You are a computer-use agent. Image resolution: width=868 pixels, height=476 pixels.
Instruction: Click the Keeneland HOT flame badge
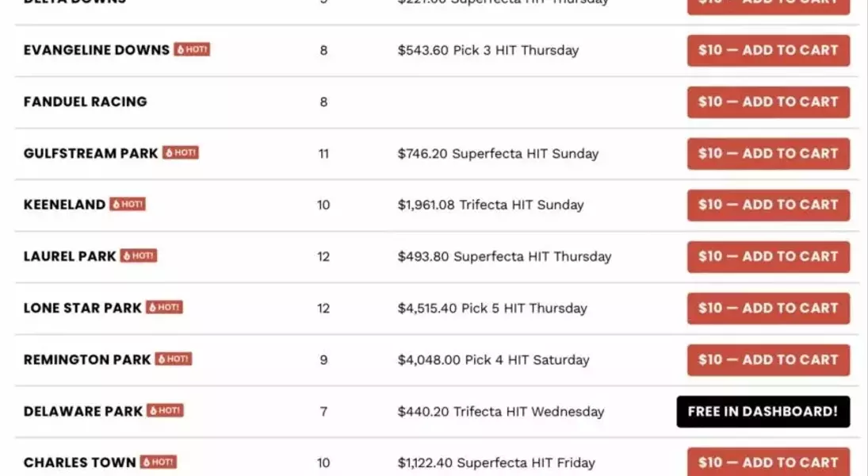pyautogui.click(x=128, y=204)
